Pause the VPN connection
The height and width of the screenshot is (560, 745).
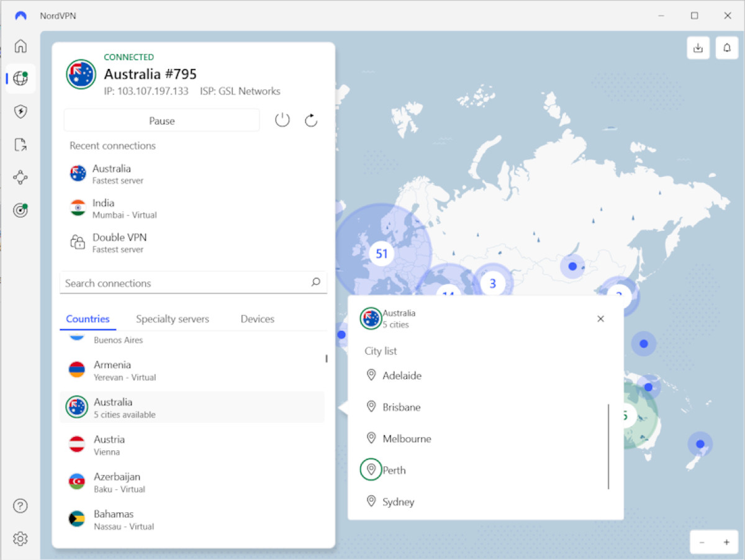point(162,120)
